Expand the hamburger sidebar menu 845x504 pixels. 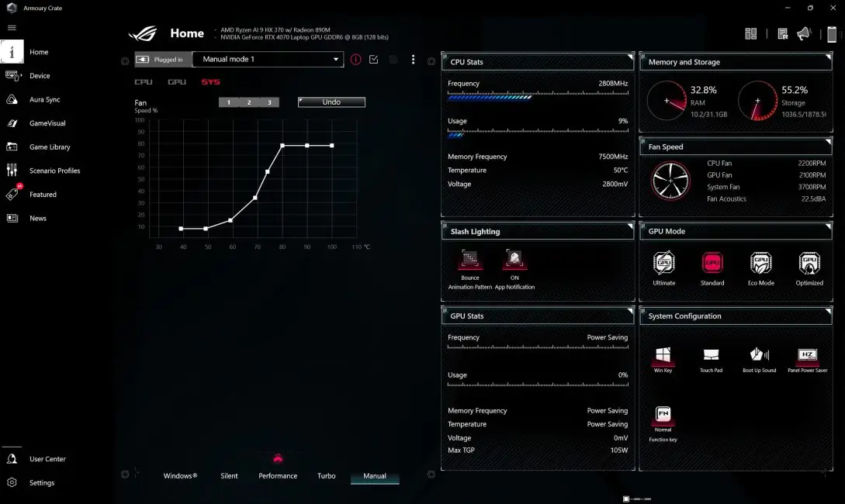point(12,27)
